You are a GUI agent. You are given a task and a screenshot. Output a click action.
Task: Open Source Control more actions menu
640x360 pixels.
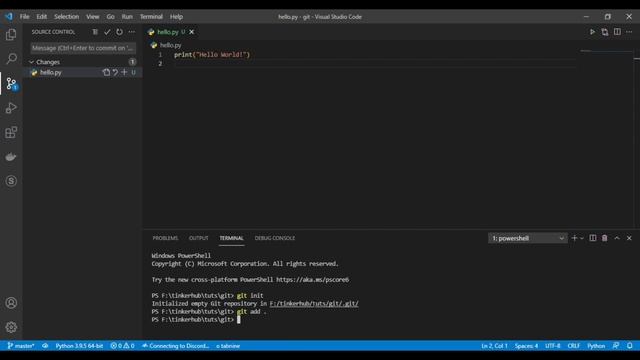pyautogui.click(x=131, y=32)
